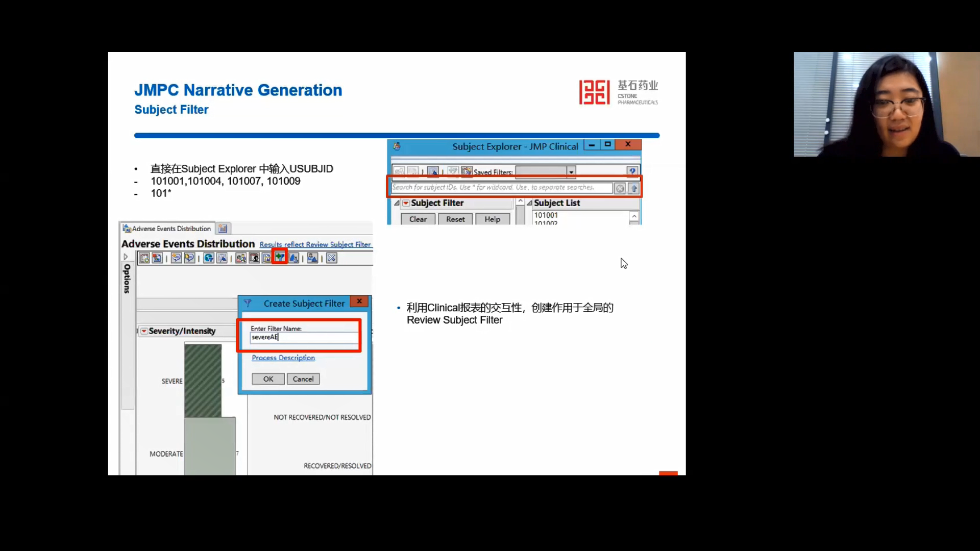Image resolution: width=980 pixels, height=551 pixels.
Task: Click the search/magnifier toolbar icon
Action: click(241, 258)
